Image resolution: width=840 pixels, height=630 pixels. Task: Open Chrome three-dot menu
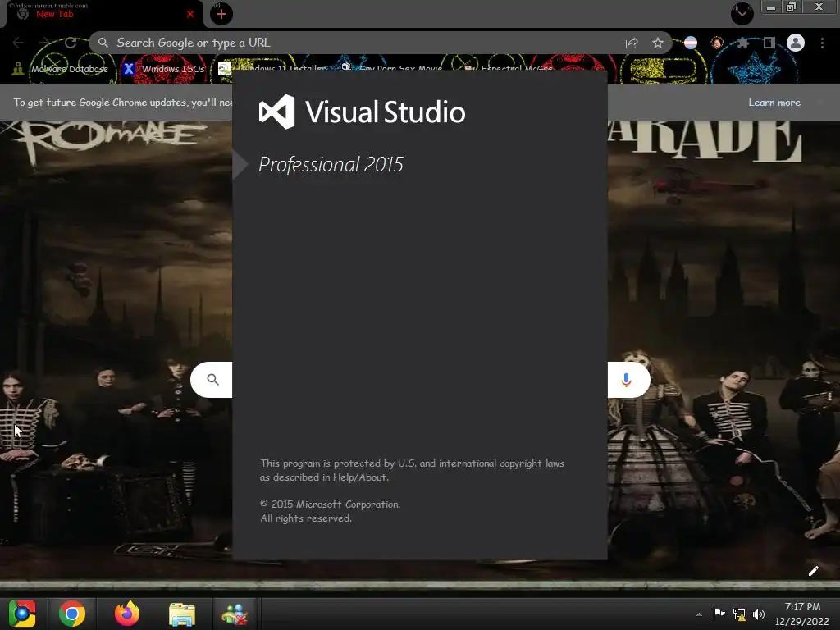click(822, 43)
